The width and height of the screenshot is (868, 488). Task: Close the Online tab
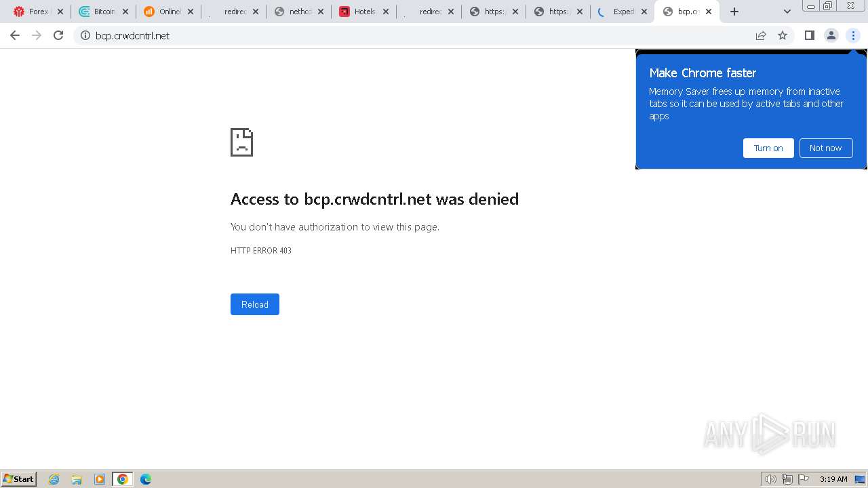[191, 12]
